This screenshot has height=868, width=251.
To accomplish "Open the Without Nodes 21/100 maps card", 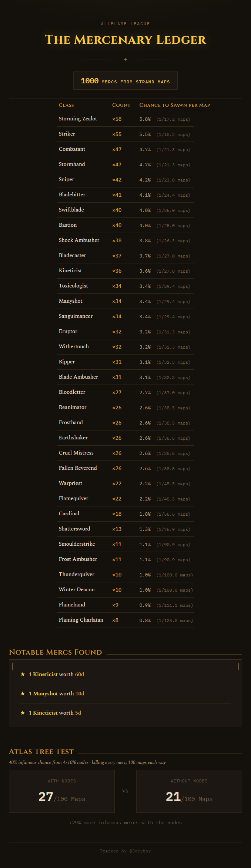I will [189, 791].
